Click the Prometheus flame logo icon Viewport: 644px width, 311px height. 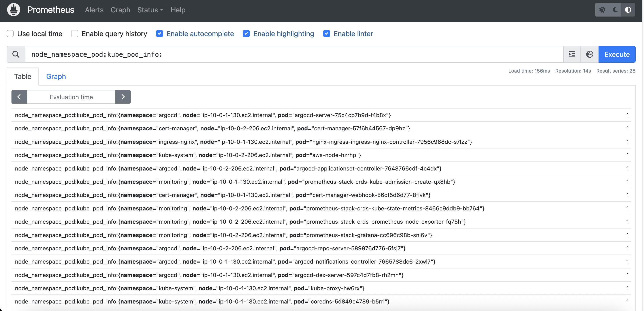click(13, 10)
